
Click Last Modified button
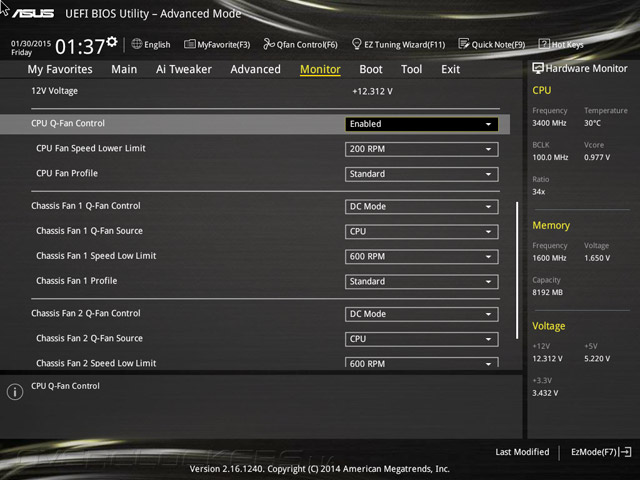coord(522,452)
